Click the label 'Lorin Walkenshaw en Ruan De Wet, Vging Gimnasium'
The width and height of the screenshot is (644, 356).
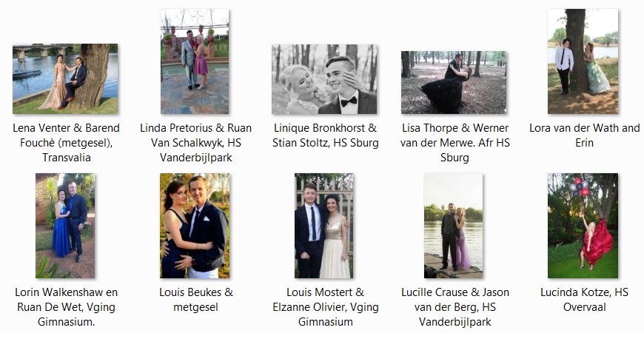coord(66,306)
